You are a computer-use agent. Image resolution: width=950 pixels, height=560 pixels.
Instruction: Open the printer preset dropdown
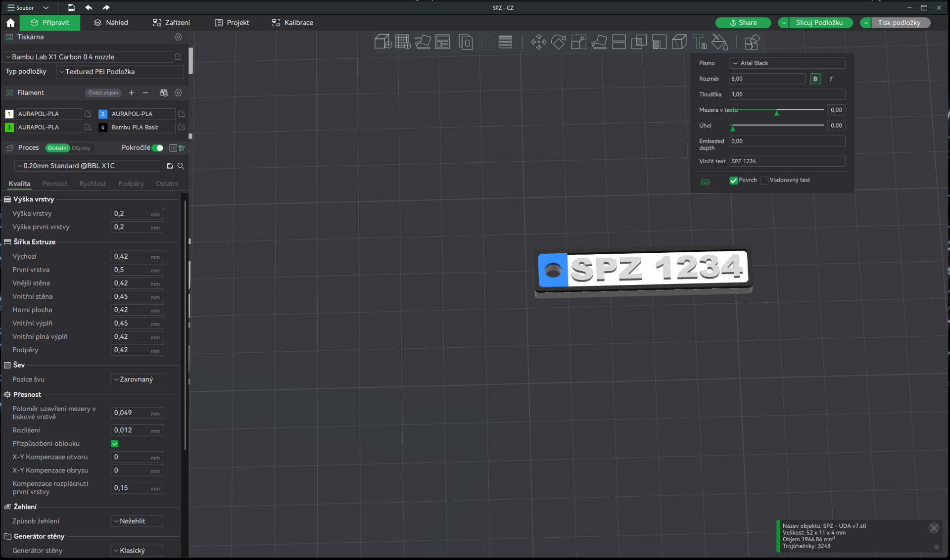[88, 57]
